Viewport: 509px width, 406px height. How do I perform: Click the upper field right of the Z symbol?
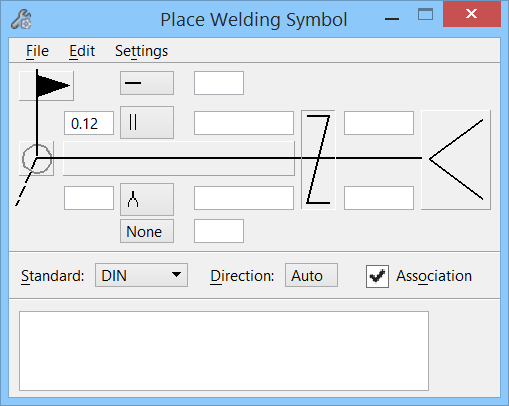pyautogui.click(x=379, y=123)
